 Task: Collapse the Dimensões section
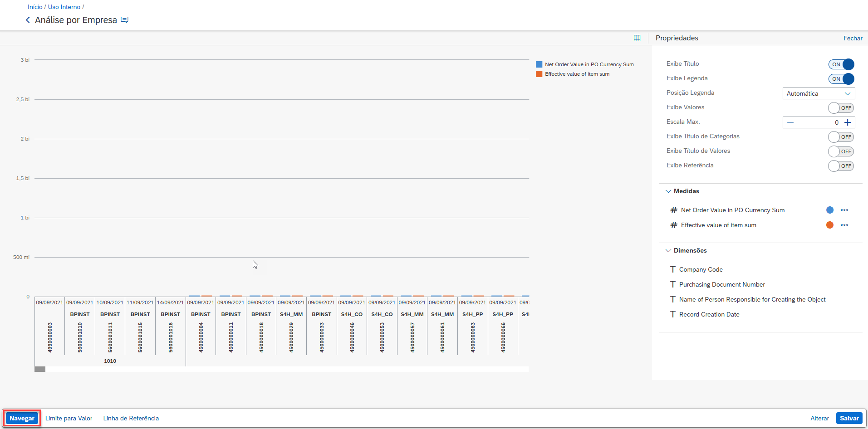(668, 251)
